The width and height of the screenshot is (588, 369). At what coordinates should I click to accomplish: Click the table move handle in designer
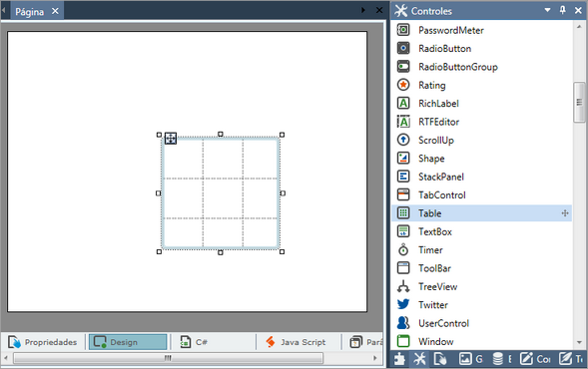(x=171, y=139)
